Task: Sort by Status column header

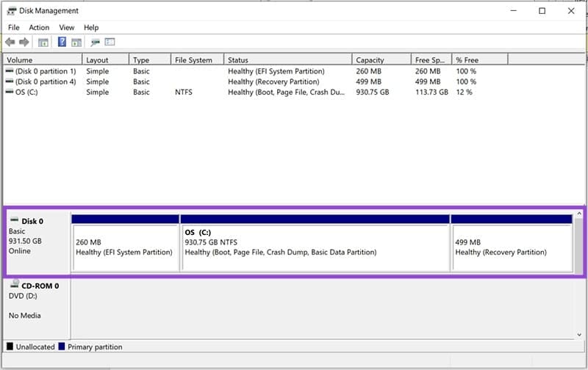Action: click(288, 60)
